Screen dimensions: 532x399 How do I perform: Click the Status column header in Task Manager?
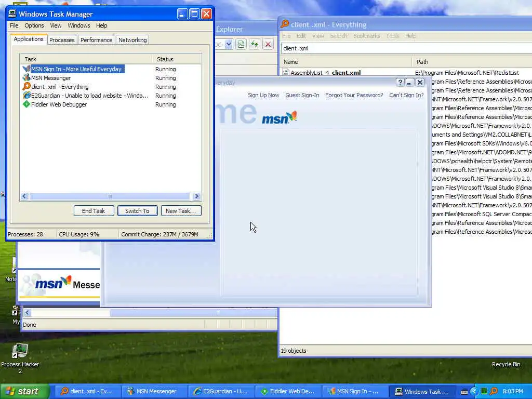click(177, 59)
